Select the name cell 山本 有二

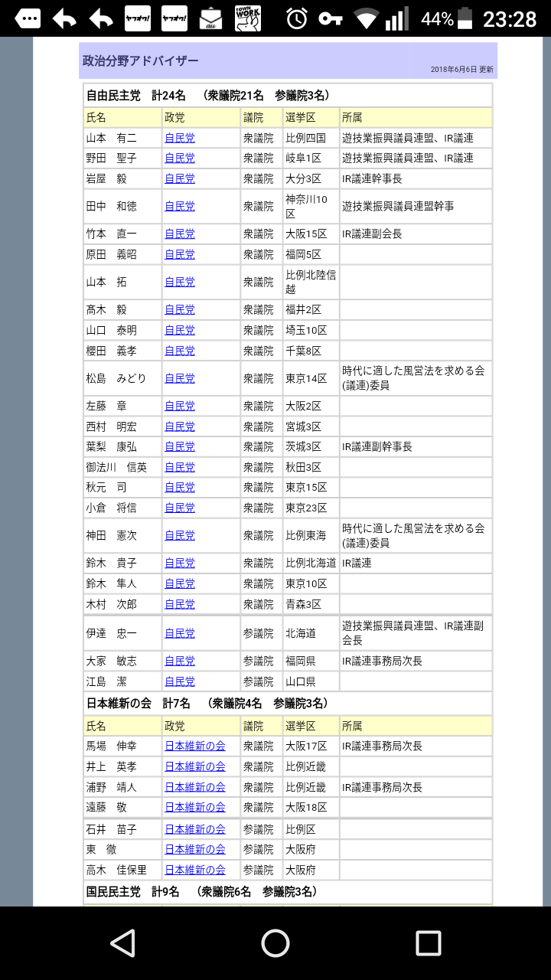point(122,138)
